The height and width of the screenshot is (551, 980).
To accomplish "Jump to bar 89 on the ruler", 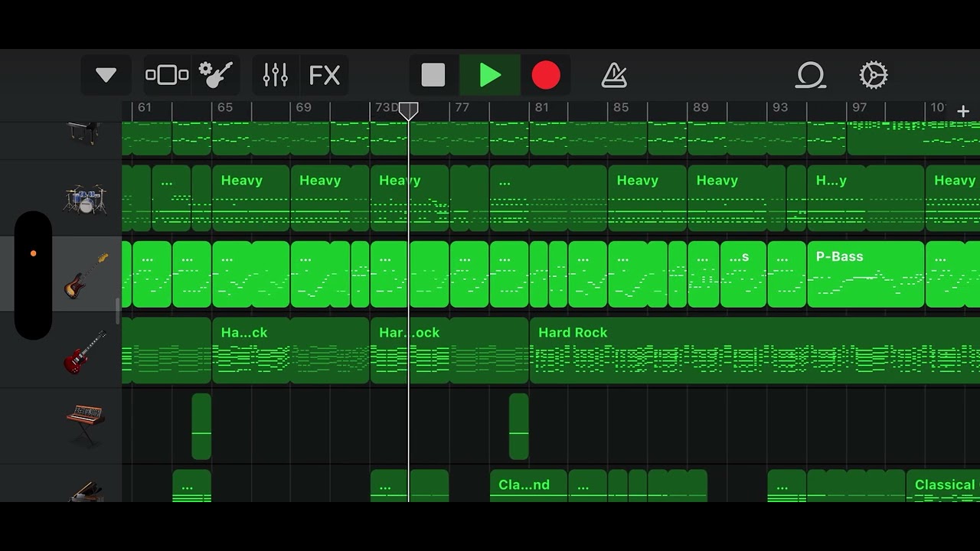I will pyautogui.click(x=701, y=107).
